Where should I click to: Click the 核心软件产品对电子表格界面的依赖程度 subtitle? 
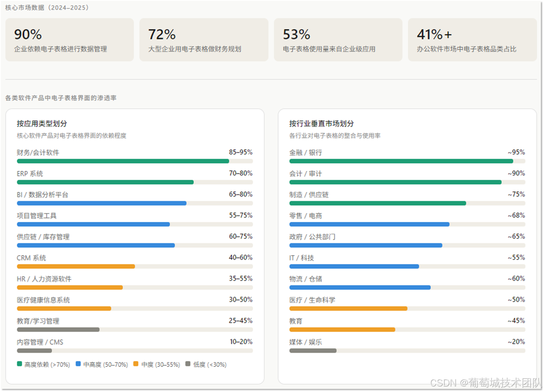(72, 136)
